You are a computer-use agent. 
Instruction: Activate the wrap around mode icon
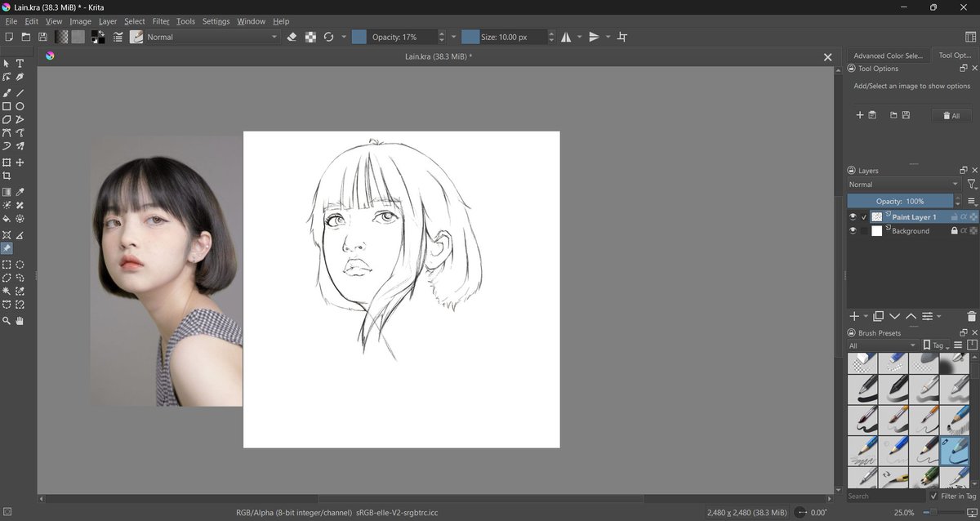click(623, 37)
